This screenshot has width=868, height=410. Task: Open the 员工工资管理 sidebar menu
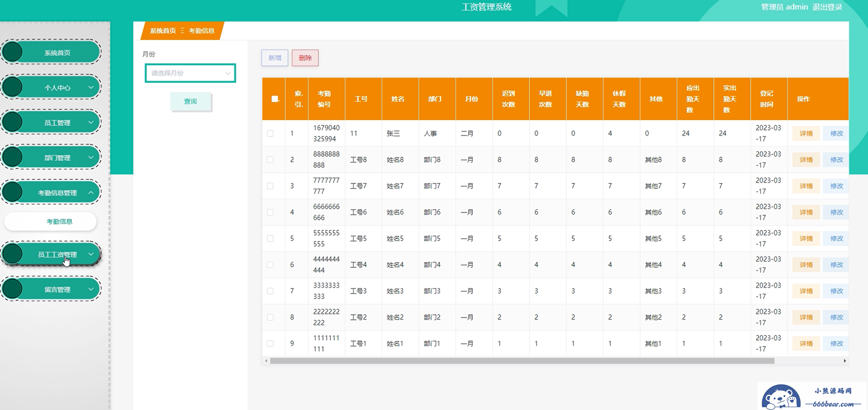[51, 254]
